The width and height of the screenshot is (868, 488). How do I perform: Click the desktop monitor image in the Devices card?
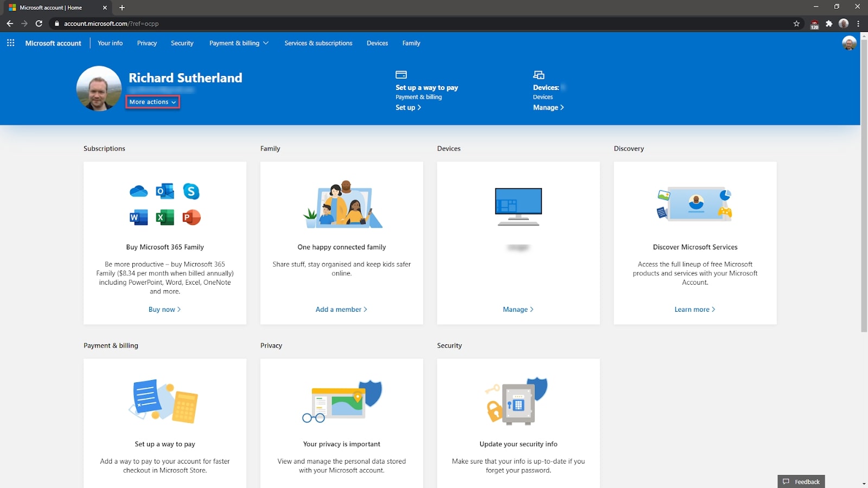tap(519, 207)
